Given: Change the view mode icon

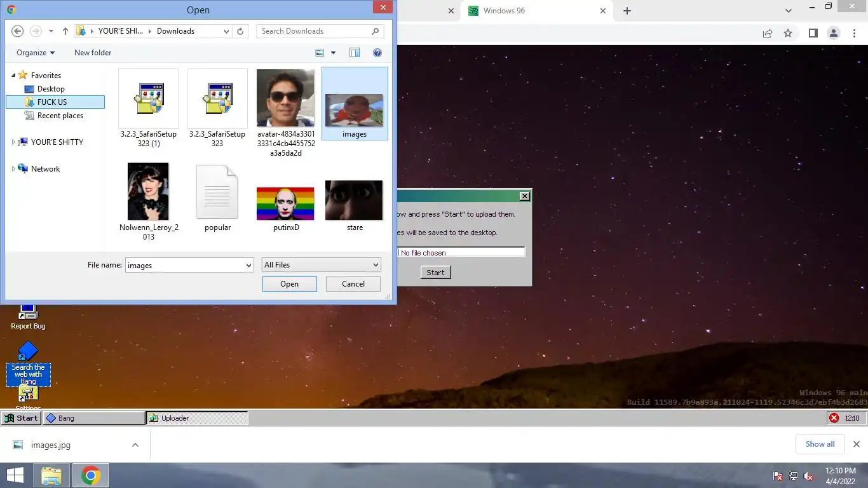Looking at the screenshot, I should tap(320, 53).
